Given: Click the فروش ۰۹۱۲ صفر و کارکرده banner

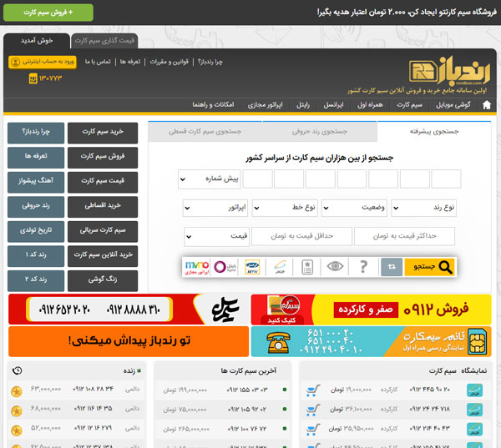Looking at the screenshot, I should click(x=371, y=310).
